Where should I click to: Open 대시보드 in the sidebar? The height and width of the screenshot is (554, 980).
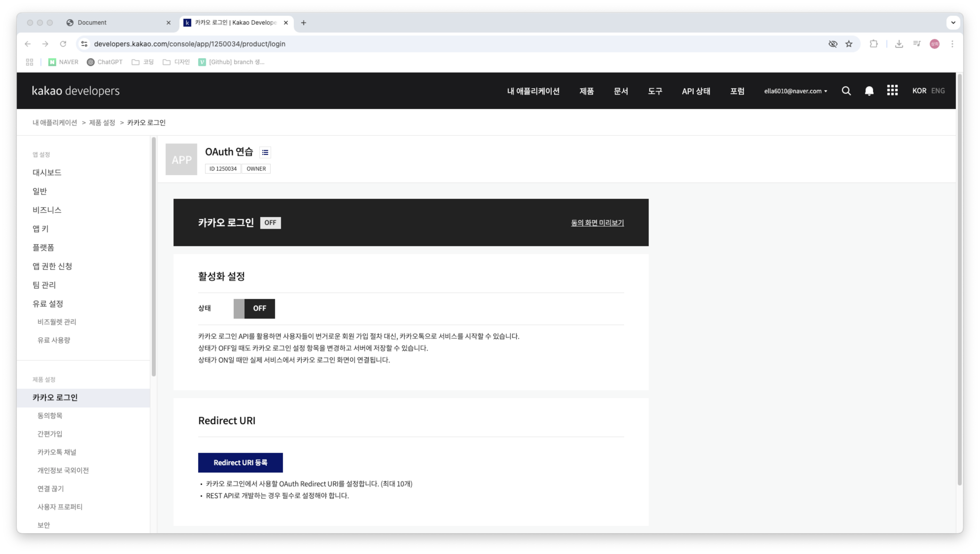pyautogui.click(x=47, y=172)
